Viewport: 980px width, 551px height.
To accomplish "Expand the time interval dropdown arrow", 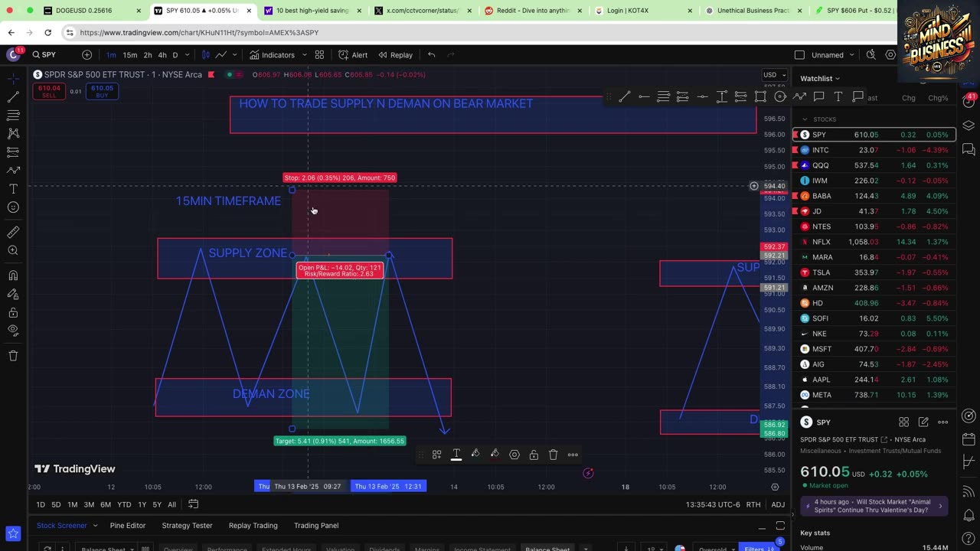I will (x=189, y=55).
